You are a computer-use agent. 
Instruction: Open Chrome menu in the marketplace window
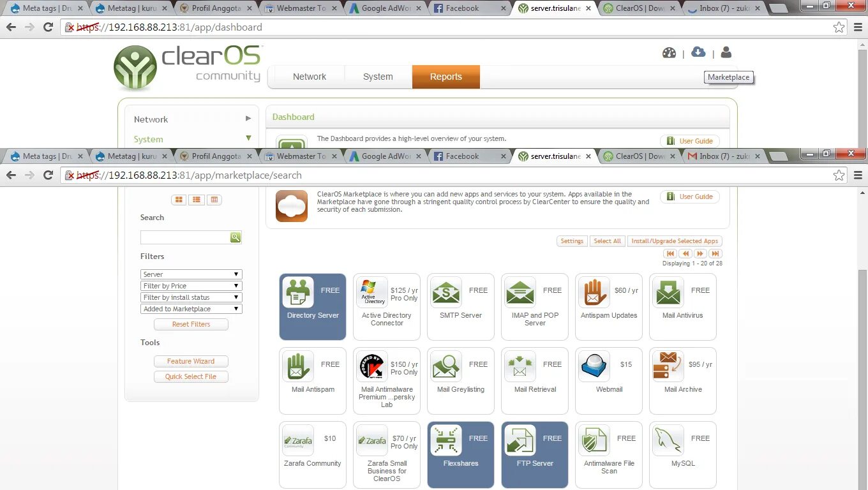858,175
